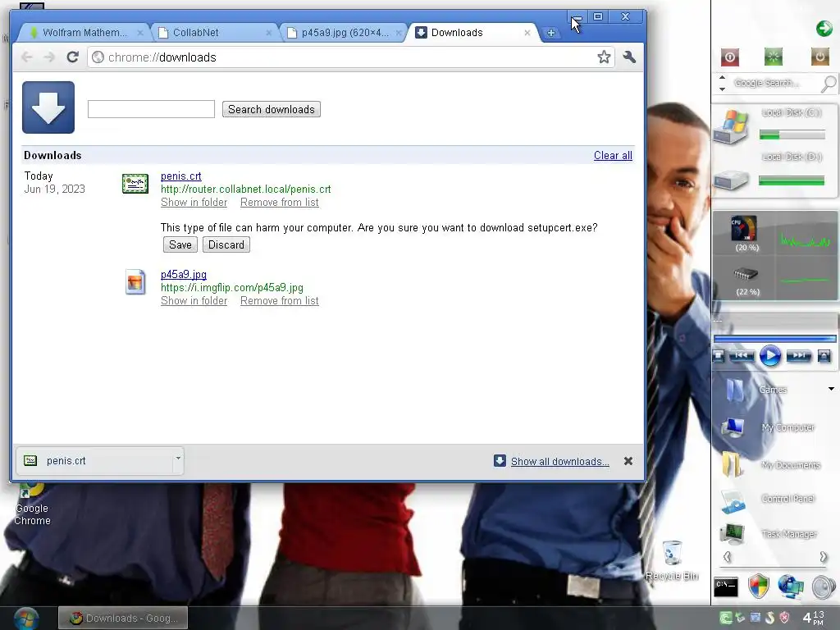Click the Windows Start orb
The image size is (840, 630).
[26, 619]
